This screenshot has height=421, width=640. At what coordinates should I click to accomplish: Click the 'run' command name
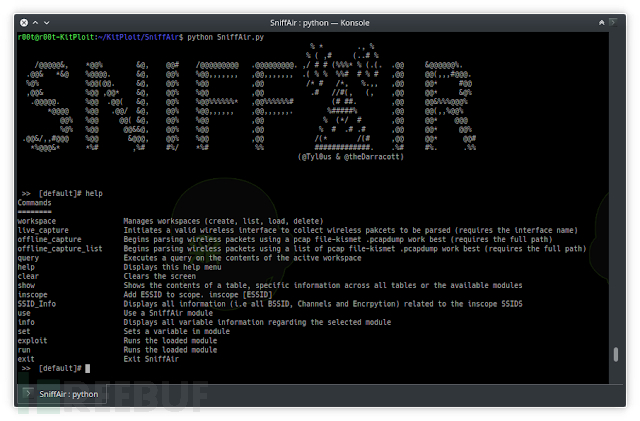(x=24, y=350)
